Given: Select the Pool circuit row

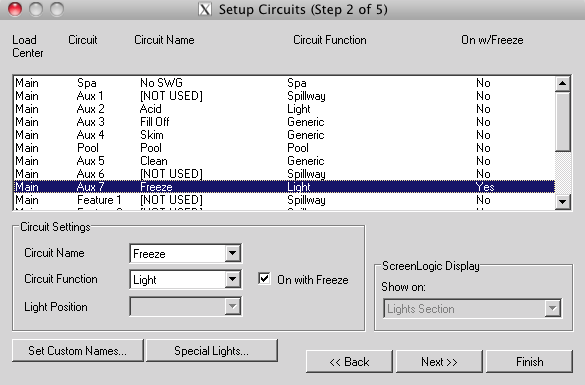Looking at the screenshot, I should [x=284, y=148].
